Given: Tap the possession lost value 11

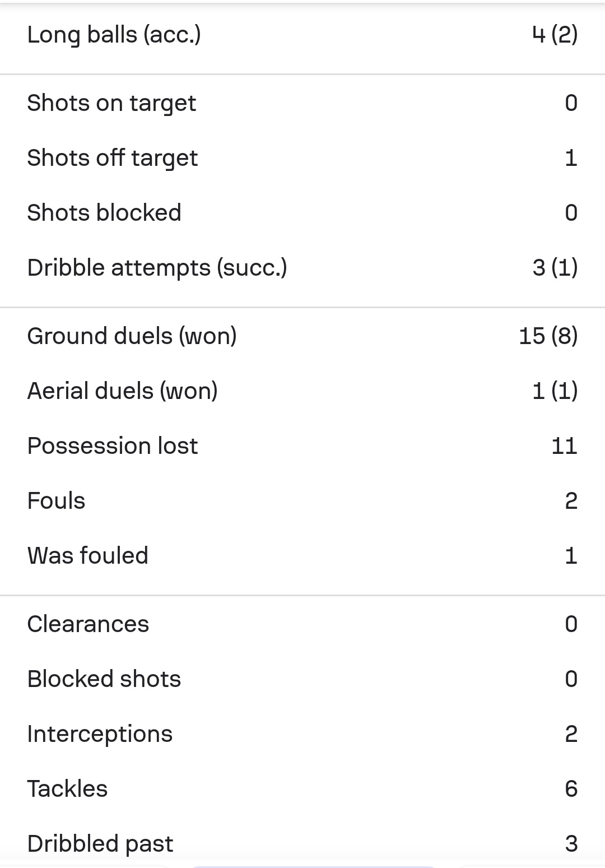Looking at the screenshot, I should [x=564, y=446].
